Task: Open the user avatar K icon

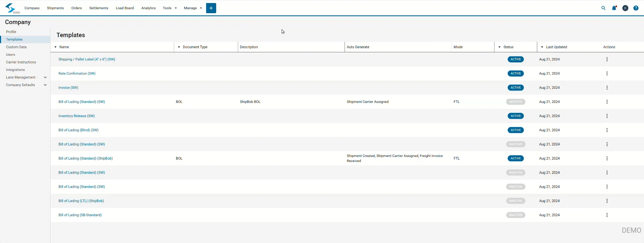Action: tap(625, 8)
